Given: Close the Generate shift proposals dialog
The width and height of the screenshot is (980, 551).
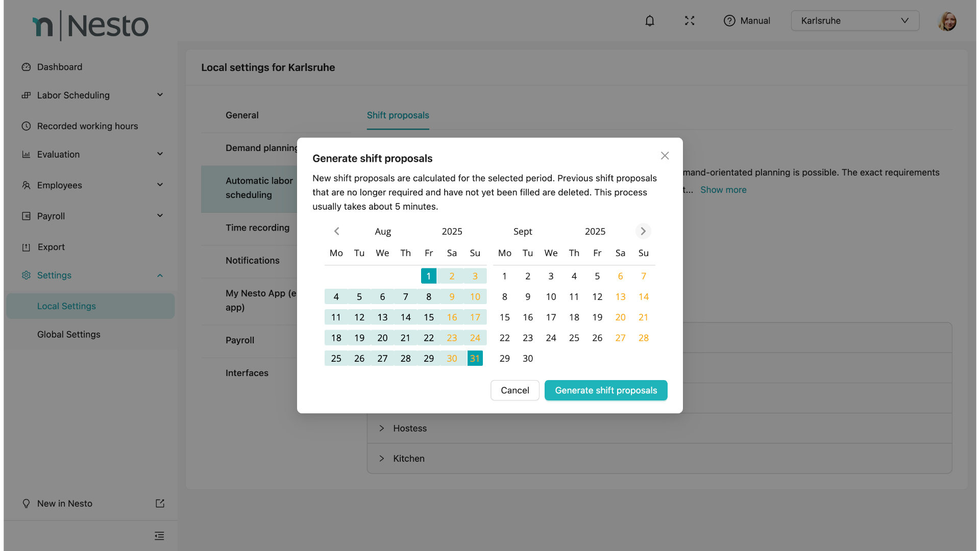Looking at the screenshot, I should [665, 156].
